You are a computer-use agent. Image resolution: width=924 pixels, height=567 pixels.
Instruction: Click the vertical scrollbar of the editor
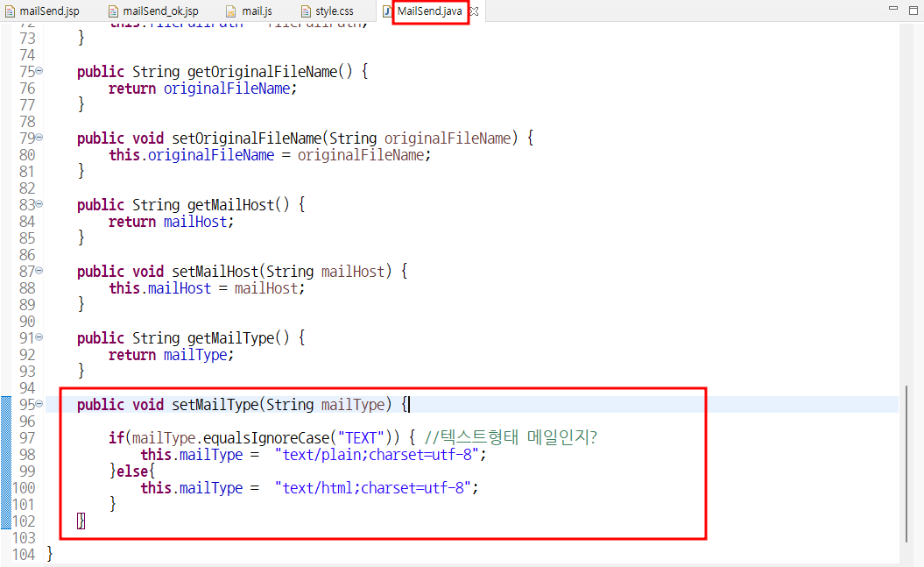point(906,464)
